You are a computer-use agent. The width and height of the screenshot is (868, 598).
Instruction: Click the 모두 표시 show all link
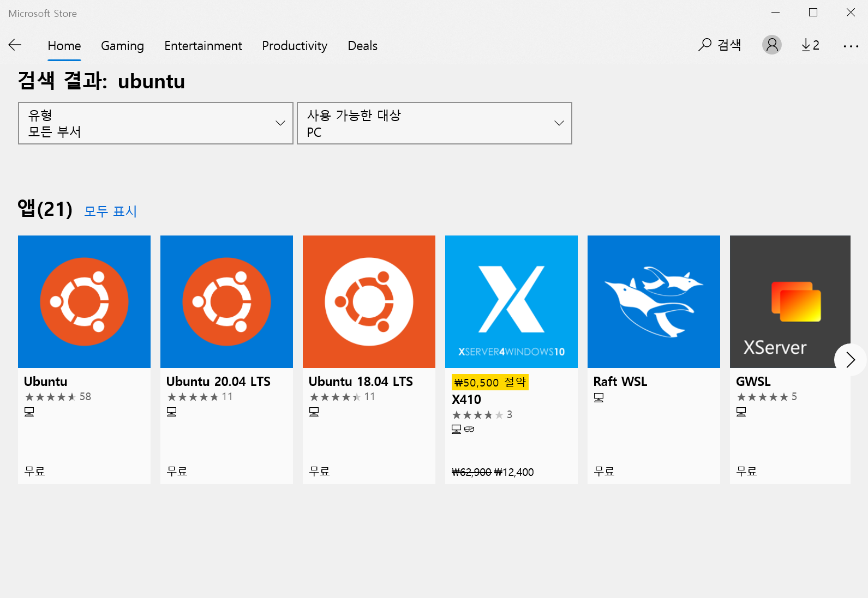110,211
